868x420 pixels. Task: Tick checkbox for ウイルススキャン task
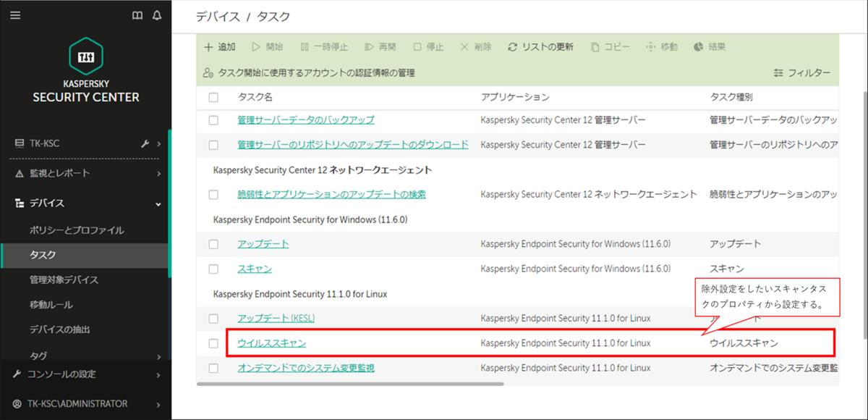(x=213, y=343)
